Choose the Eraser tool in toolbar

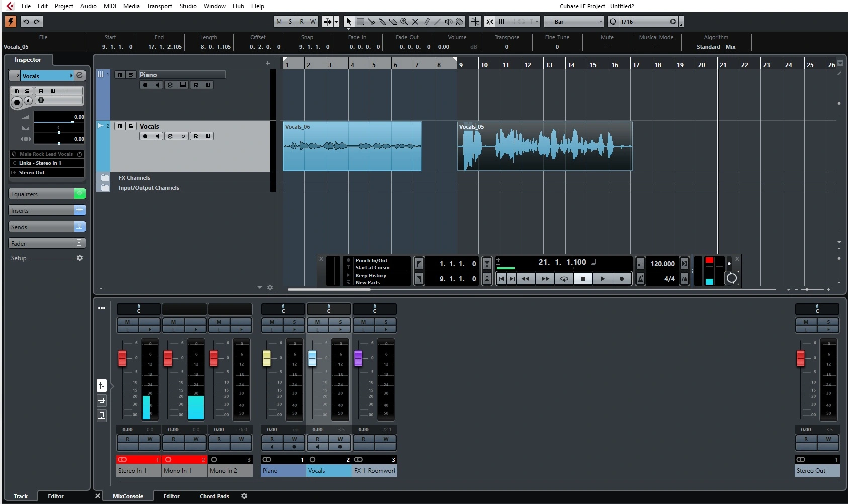[393, 22]
